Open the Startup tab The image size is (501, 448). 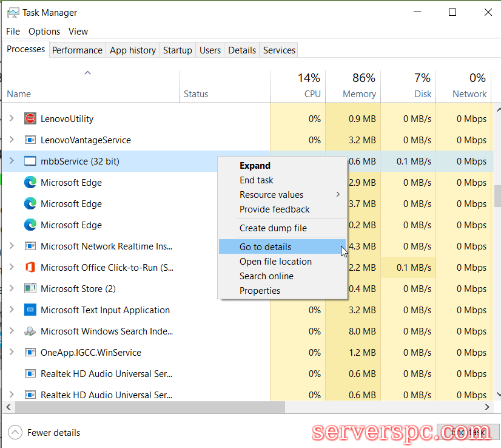click(x=177, y=50)
